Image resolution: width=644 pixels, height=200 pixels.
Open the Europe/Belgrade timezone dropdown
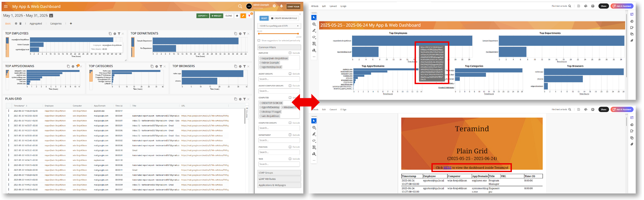click(279, 26)
